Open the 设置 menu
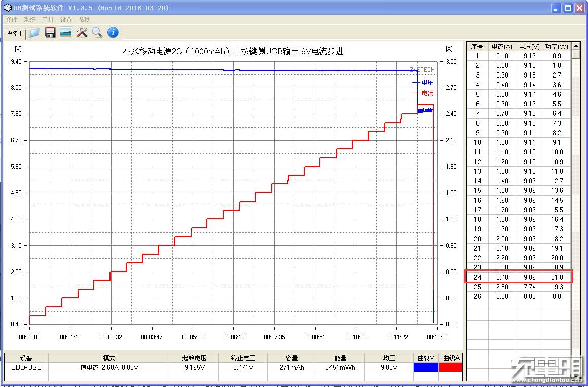 (66, 20)
